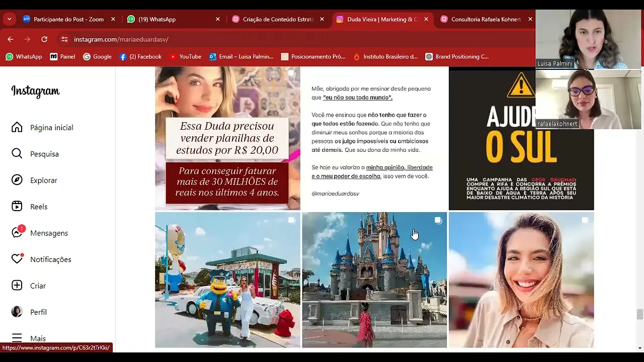
Task: Open the Cinderella castle photo post
Action: [374, 280]
